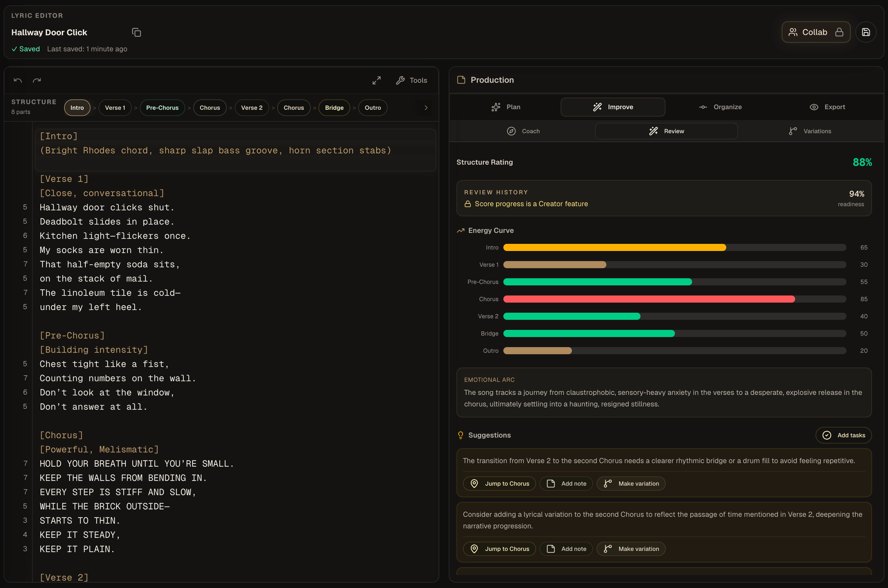Make variation for the drum fill suggestion
This screenshot has width=888, height=588.
631,484
